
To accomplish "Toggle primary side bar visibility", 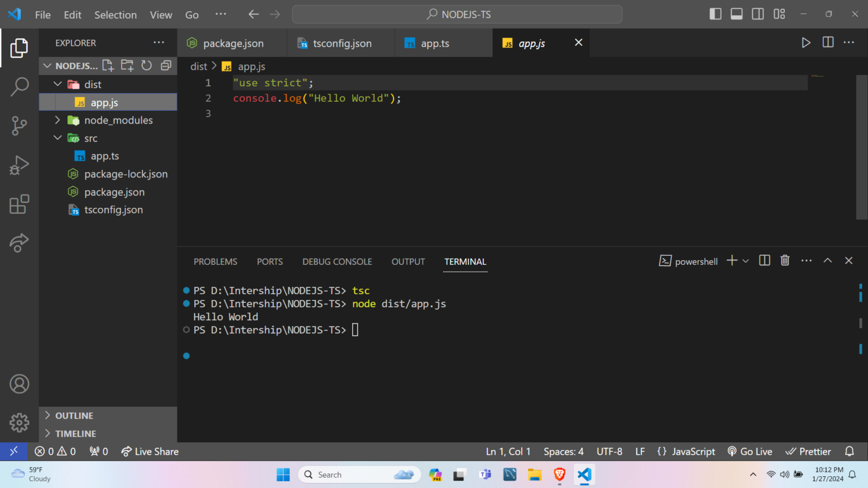I will pos(715,14).
